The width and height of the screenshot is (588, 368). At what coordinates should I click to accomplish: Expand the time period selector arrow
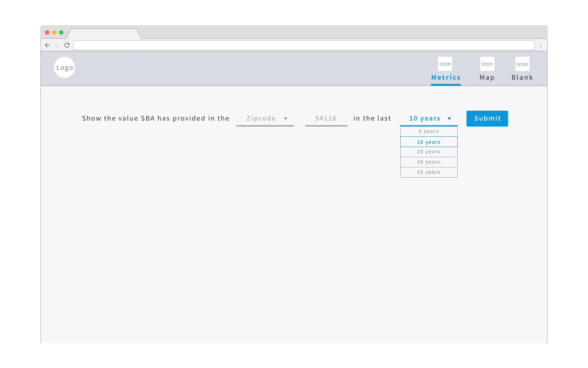450,119
